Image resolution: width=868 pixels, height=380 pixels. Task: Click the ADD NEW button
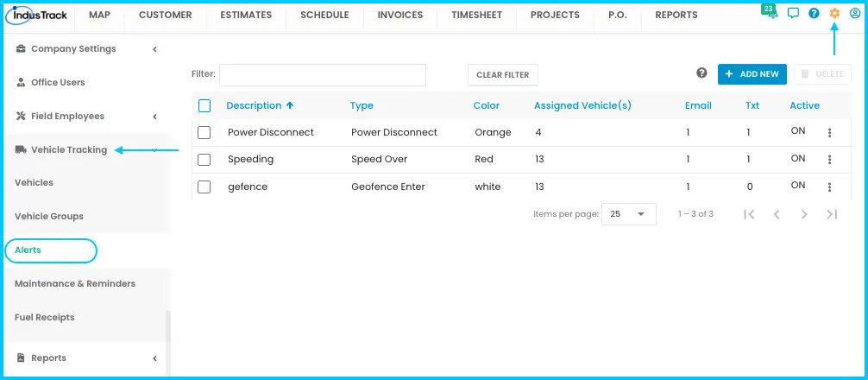tap(752, 74)
